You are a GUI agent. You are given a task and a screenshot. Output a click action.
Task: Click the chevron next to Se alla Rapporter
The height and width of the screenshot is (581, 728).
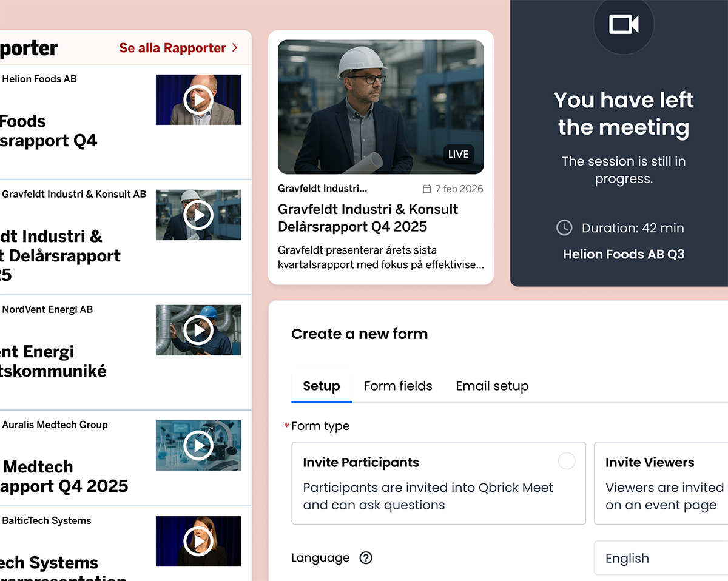(x=235, y=48)
